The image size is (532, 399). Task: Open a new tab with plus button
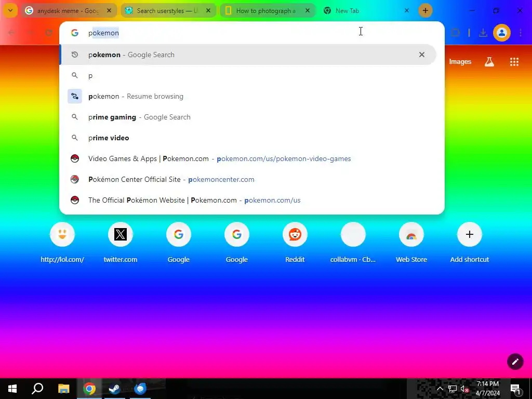tap(425, 10)
